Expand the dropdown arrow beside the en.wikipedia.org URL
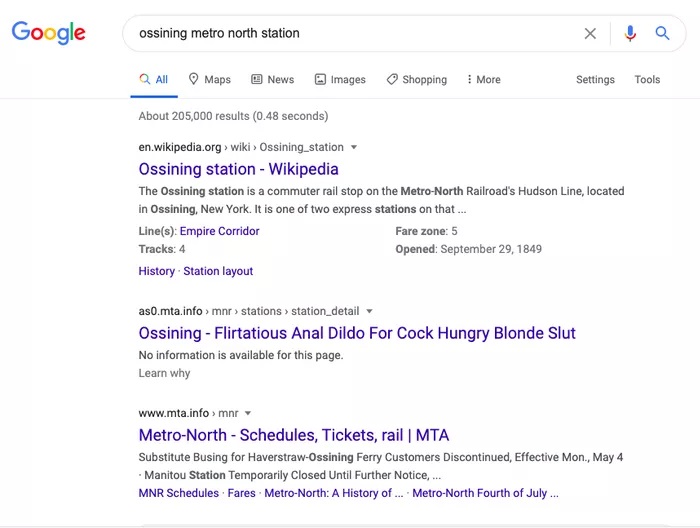 [x=354, y=148]
